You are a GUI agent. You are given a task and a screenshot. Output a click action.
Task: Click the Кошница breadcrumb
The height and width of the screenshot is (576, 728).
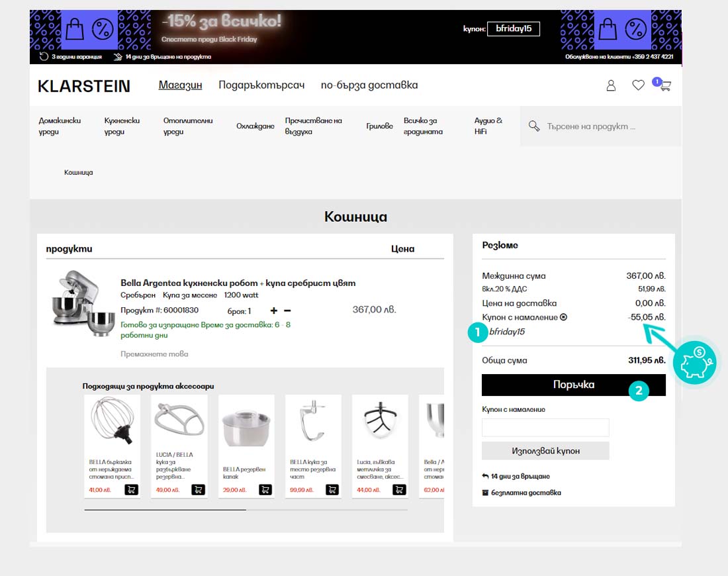click(79, 172)
